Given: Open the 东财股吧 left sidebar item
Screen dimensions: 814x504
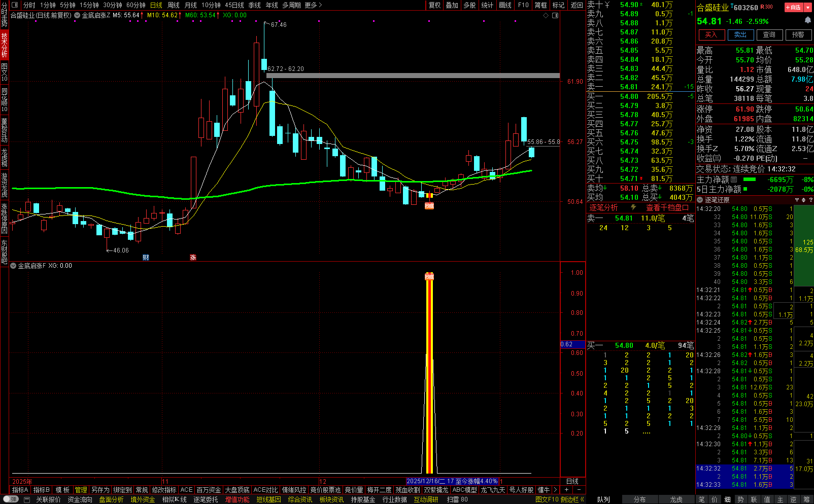Looking at the screenshot, I should coord(5,252).
